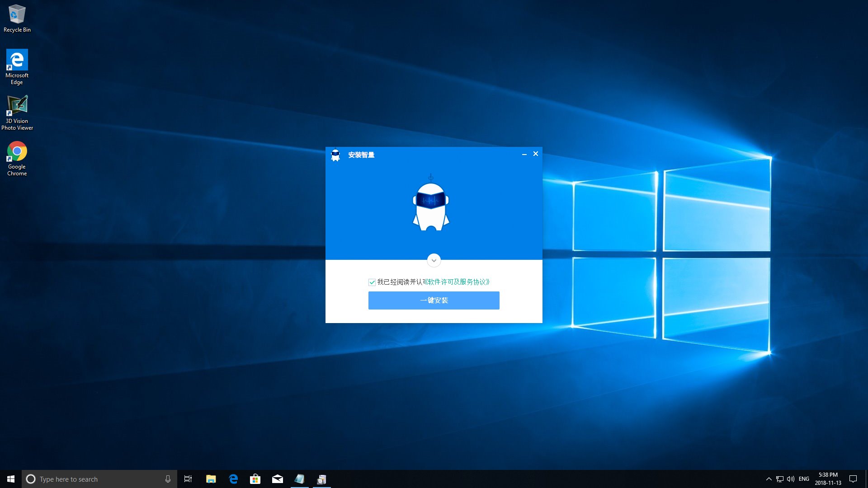Close the installer dialog
Screen dimensions: 868x488
pyautogui.click(x=536, y=154)
